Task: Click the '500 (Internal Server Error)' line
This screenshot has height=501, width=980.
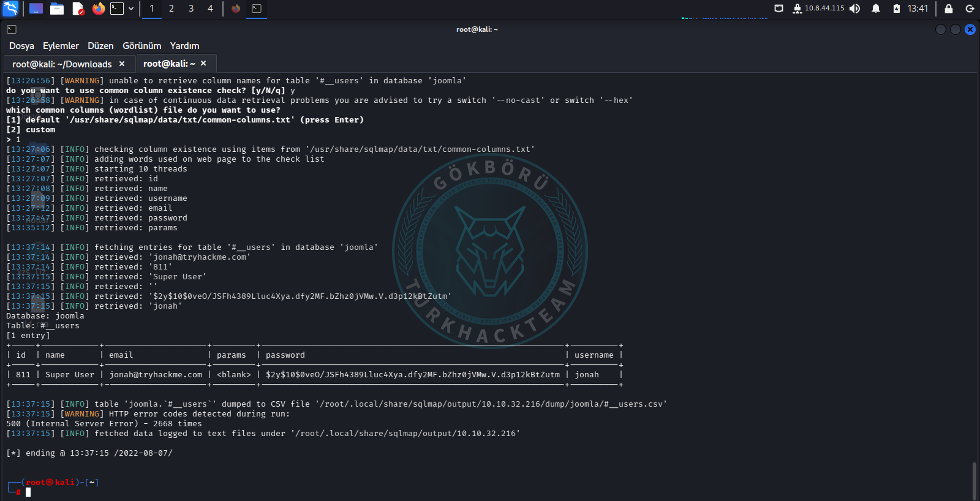Action: tap(104, 424)
